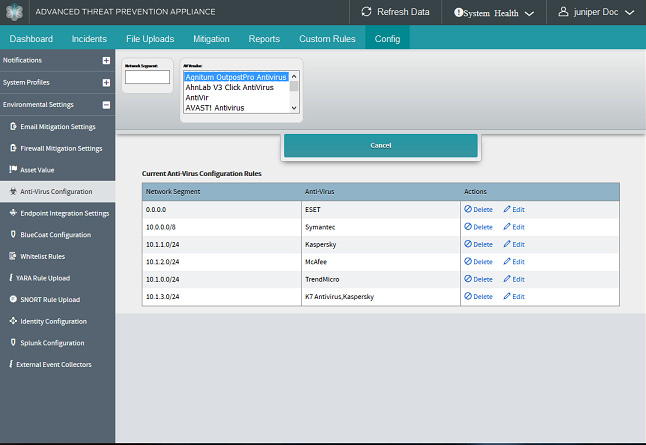
Task: Click Delete link for Kaspersky 10.1.1.0/24 rule
Action: coord(483,244)
